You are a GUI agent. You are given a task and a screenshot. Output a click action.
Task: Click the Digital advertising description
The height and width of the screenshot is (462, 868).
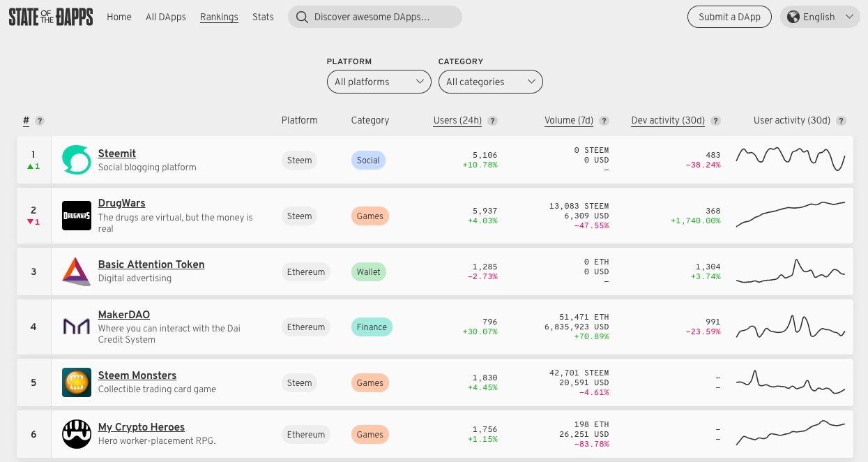[x=135, y=278]
